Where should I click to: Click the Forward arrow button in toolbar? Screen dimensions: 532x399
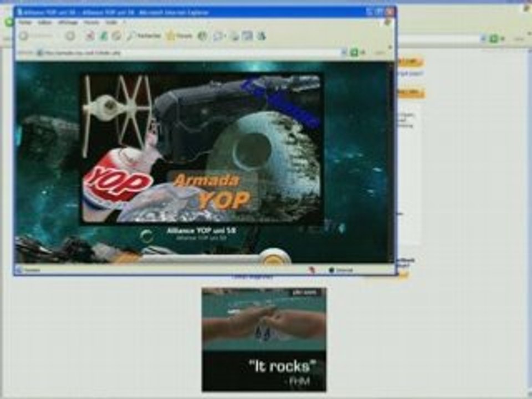(x=70, y=35)
